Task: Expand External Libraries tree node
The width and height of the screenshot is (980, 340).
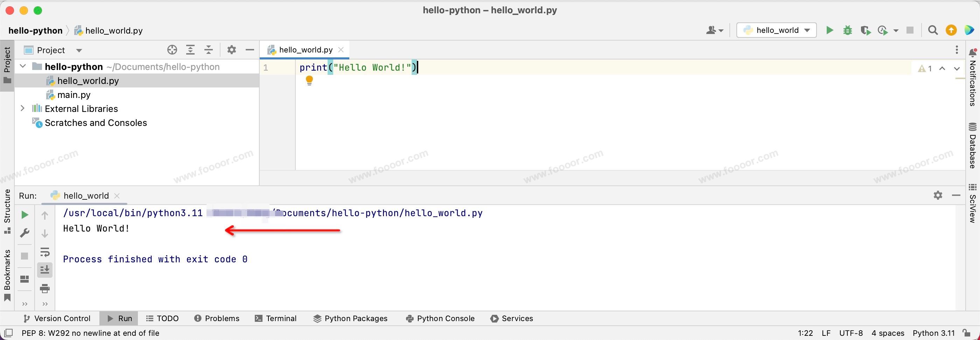Action: click(22, 108)
